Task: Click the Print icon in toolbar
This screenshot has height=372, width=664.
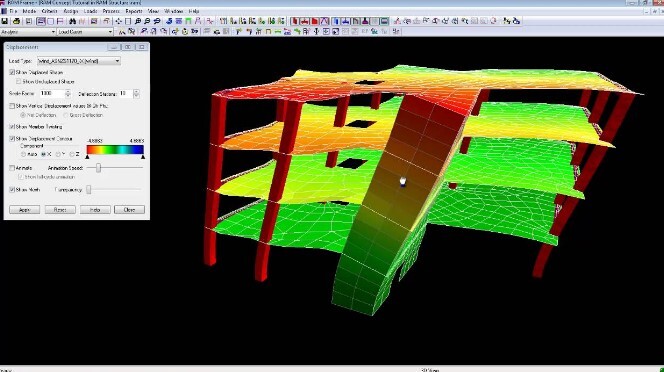Action: tap(16, 21)
